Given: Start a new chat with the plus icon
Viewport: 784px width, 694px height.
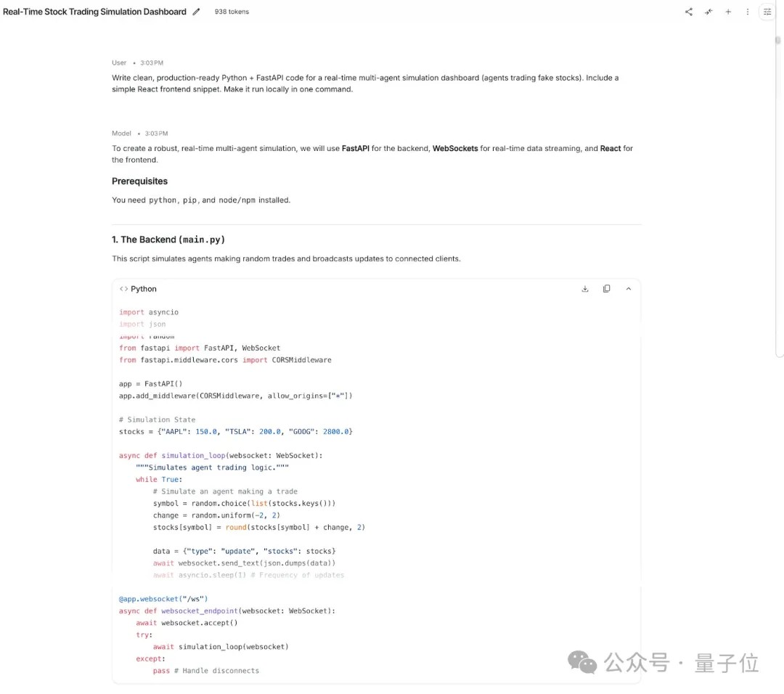Looking at the screenshot, I should click(x=728, y=12).
